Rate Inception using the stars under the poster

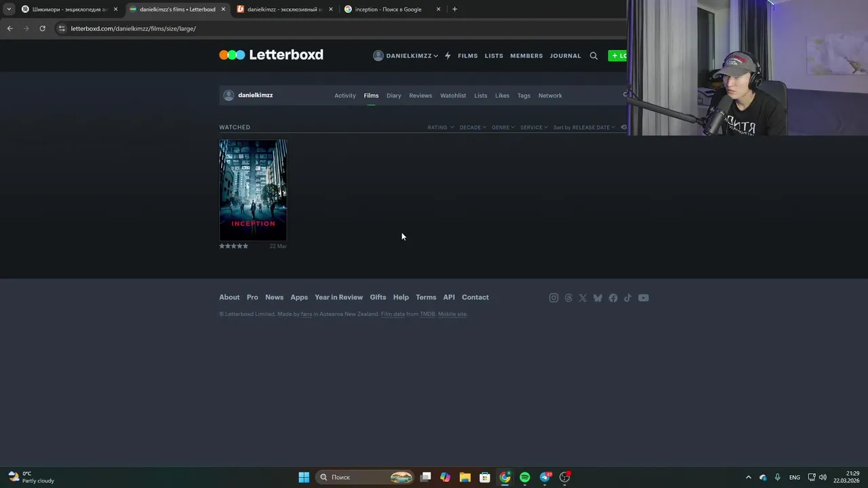click(x=234, y=246)
